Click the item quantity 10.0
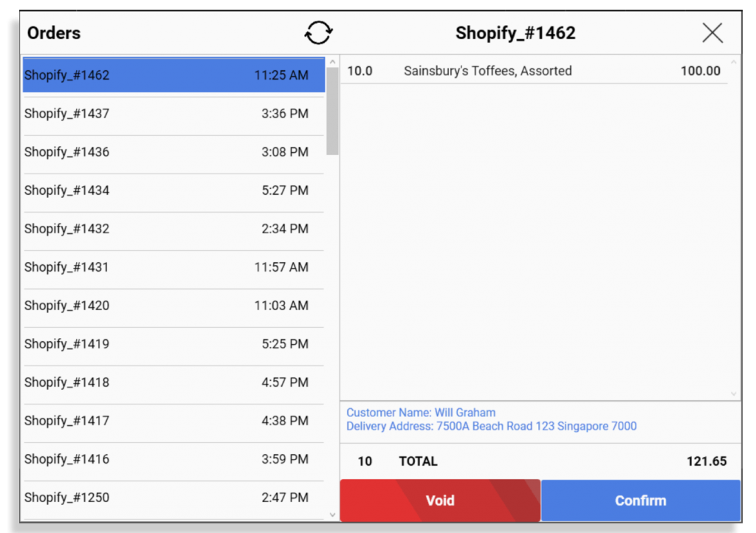The width and height of the screenshot is (756, 533). (360, 71)
